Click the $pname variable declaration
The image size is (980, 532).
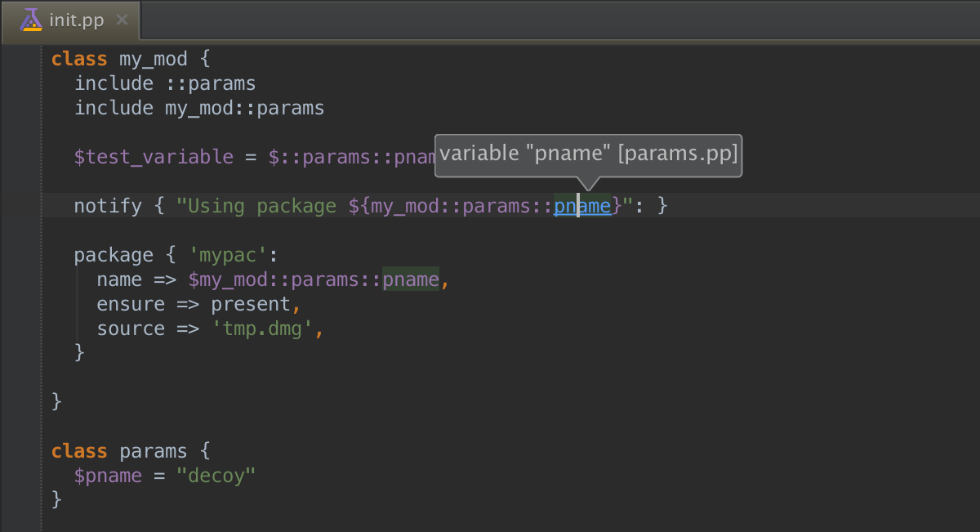click(108, 476)
